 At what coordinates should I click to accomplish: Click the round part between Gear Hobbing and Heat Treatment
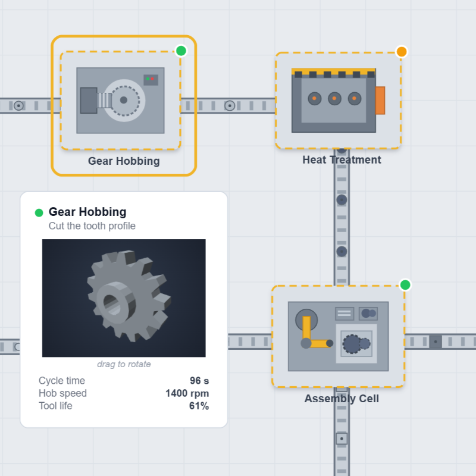tap(230, 106)
